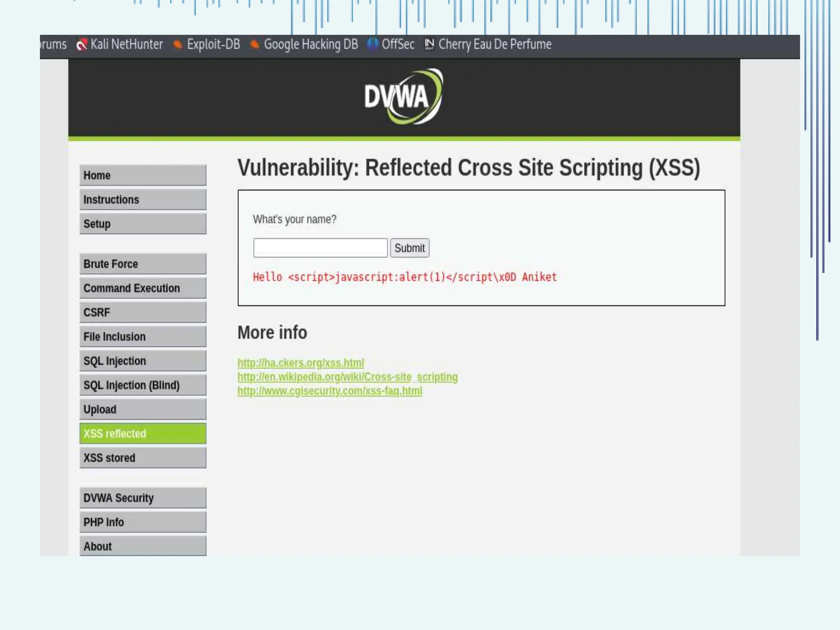
Task: Click the name input field
Action: click(320, 248)
